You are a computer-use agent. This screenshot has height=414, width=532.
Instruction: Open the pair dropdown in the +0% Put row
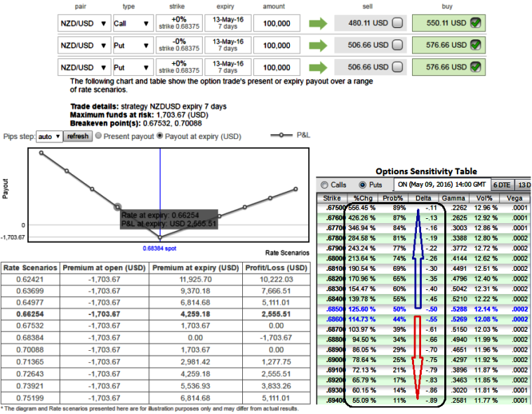(x=84, y=67)
